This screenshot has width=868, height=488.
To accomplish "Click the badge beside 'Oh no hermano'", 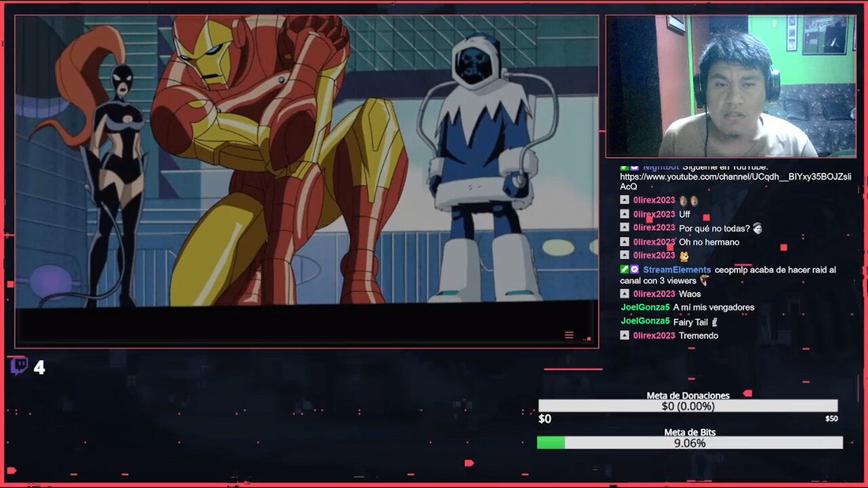I will [625, 241].
